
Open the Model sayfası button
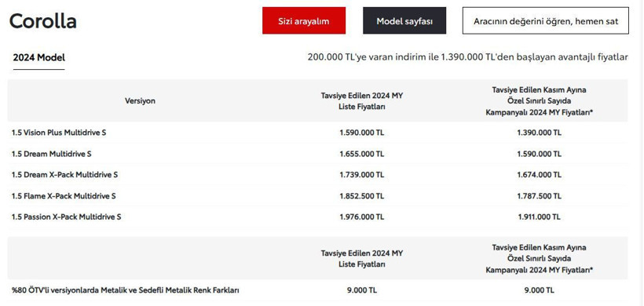pos(404,20)
